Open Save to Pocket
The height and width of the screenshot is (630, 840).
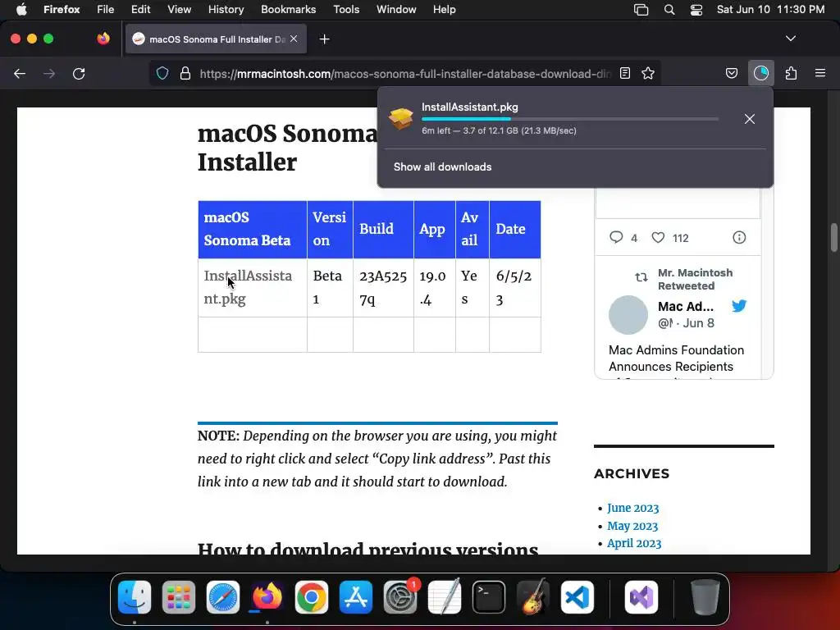[731, 73]
